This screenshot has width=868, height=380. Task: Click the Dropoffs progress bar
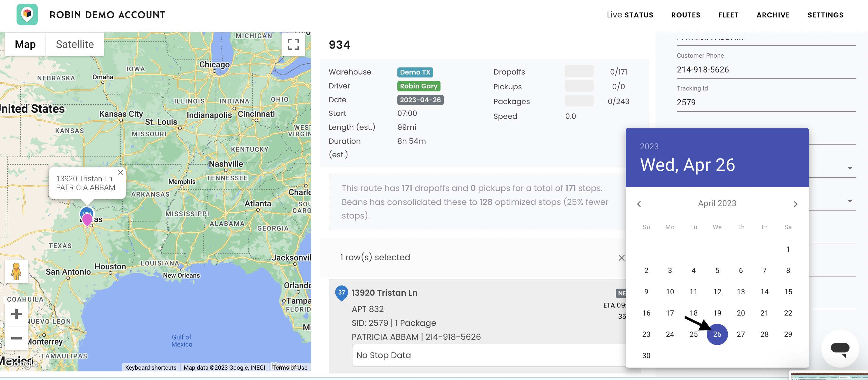579,71
